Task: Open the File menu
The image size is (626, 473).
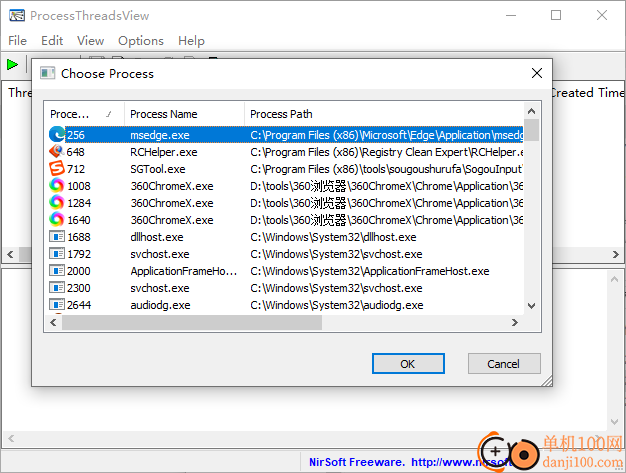Action: click(18, 41)
